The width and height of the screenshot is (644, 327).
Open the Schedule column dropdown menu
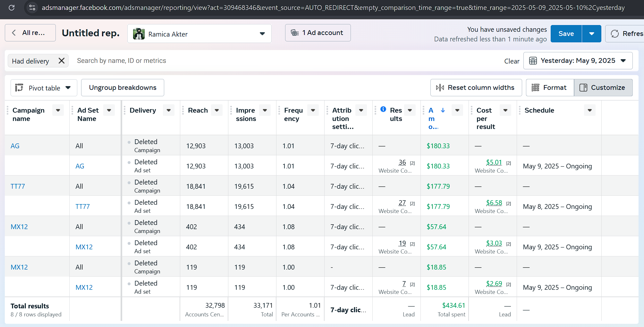coord(589,110)
